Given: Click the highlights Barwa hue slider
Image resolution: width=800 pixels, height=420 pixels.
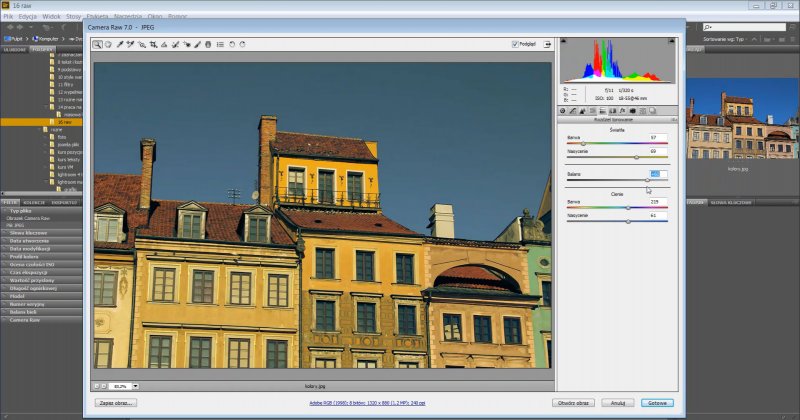Looking at the screenshot, I should (x=616, y=144).
